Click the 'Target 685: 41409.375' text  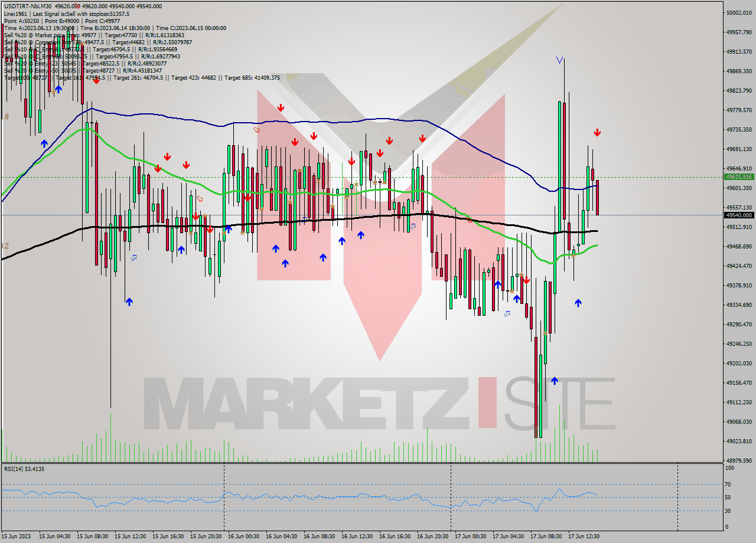[x=252, y=78]
